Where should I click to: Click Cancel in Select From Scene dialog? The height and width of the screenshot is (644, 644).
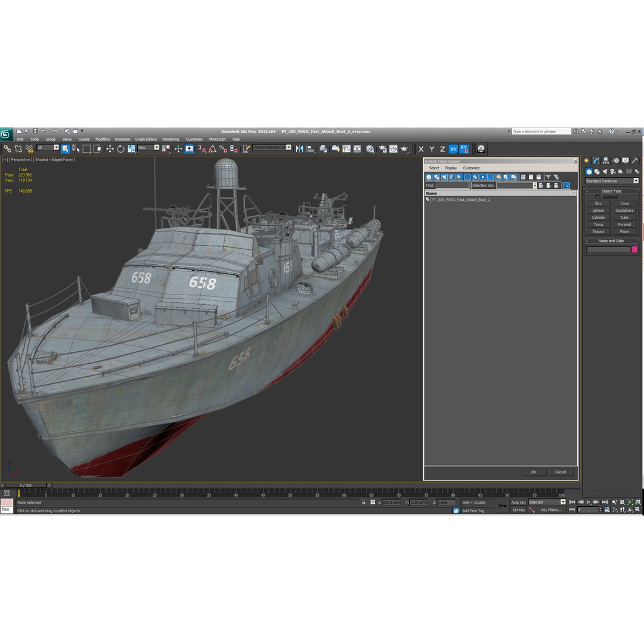click(x=561, y=472)
